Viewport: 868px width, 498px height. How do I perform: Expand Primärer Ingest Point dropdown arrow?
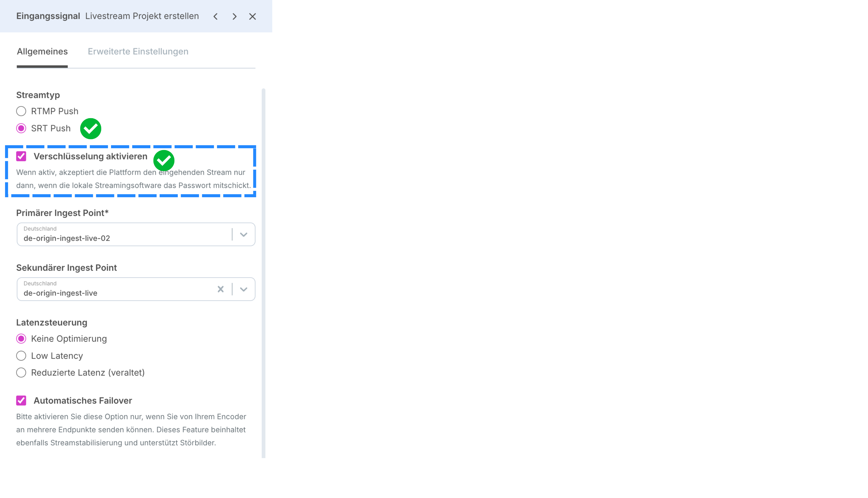click(x=244, y=235)
